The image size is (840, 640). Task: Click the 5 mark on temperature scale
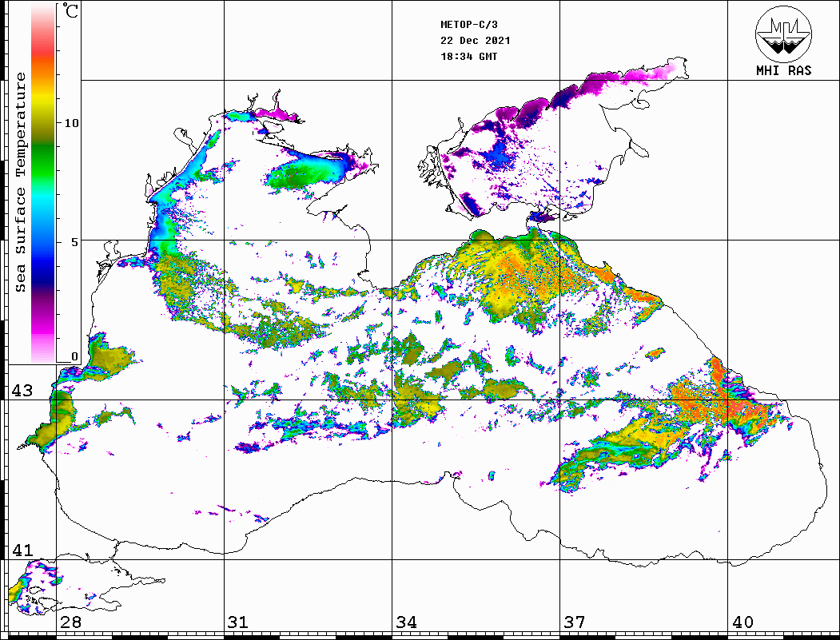coord(74,242)
